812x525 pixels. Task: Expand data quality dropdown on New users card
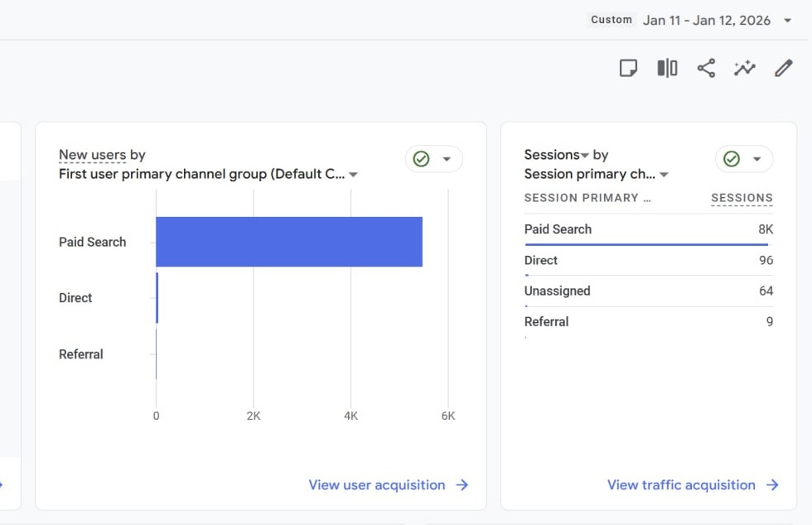click(x=447, y=159)
